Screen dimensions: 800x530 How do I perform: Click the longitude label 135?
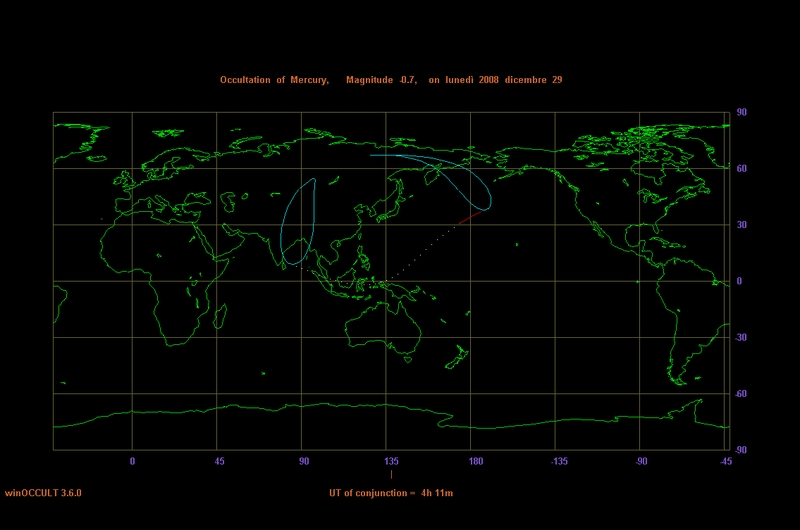[391, 462]
